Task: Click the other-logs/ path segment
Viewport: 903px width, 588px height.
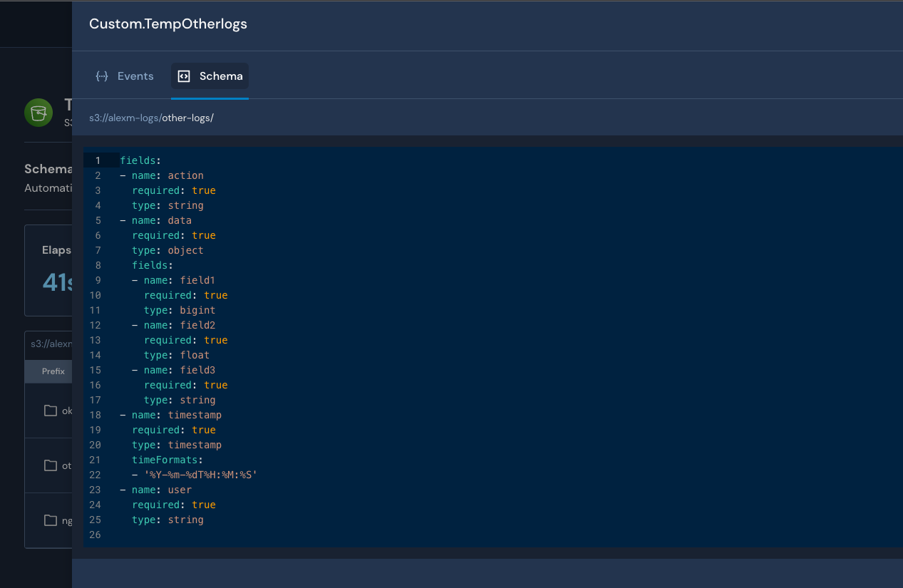Action: coord(187,118)
